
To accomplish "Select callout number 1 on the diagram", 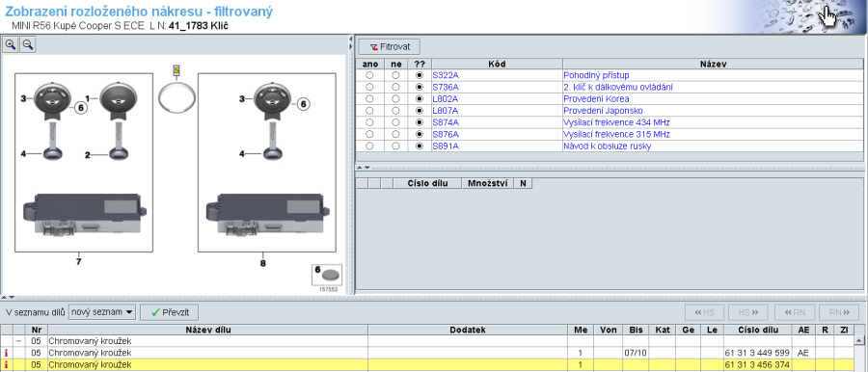I will [x=87, y=98].
